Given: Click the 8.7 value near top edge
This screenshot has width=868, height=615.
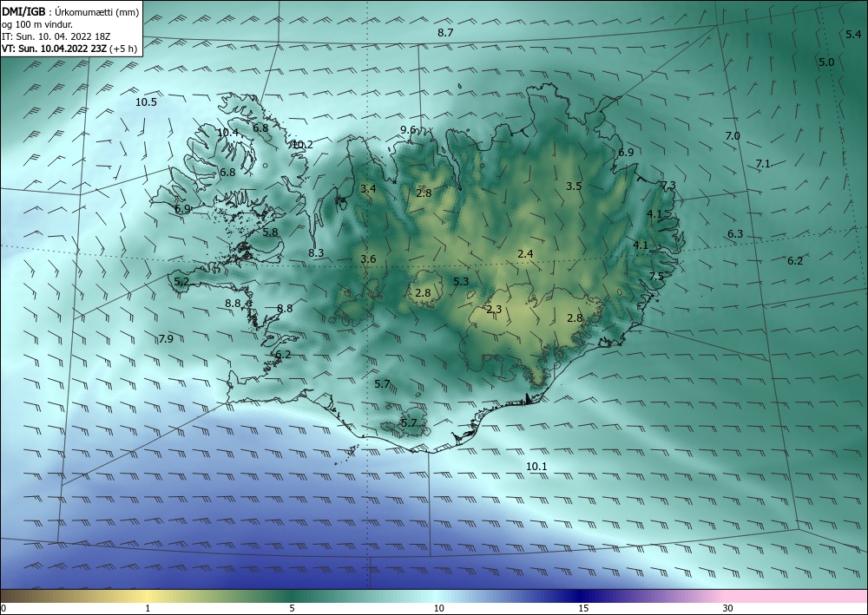Looking at the screenshot, I should 445,33.
